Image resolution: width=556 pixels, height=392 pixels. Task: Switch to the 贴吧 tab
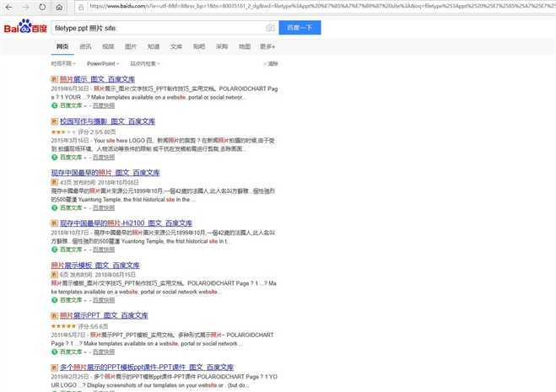pos(199,46)
